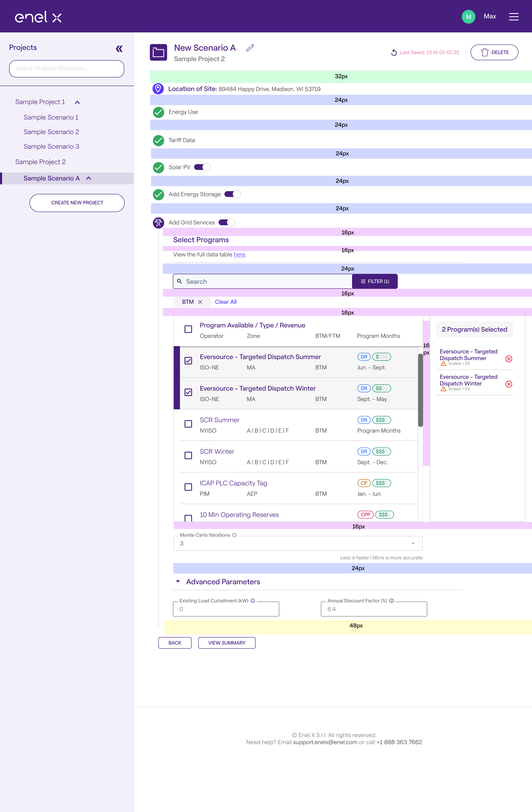Viewport: 532px width, 812px height.
Task: Click the Enel X logo
Action: pyautogui.click(x=38, y=17)
